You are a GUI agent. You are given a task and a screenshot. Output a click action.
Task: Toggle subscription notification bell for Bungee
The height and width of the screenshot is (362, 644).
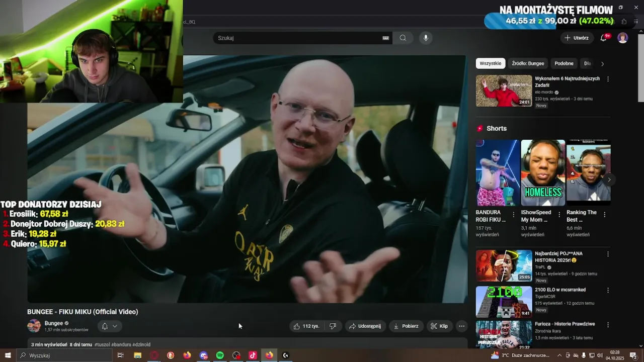(109, 326)
